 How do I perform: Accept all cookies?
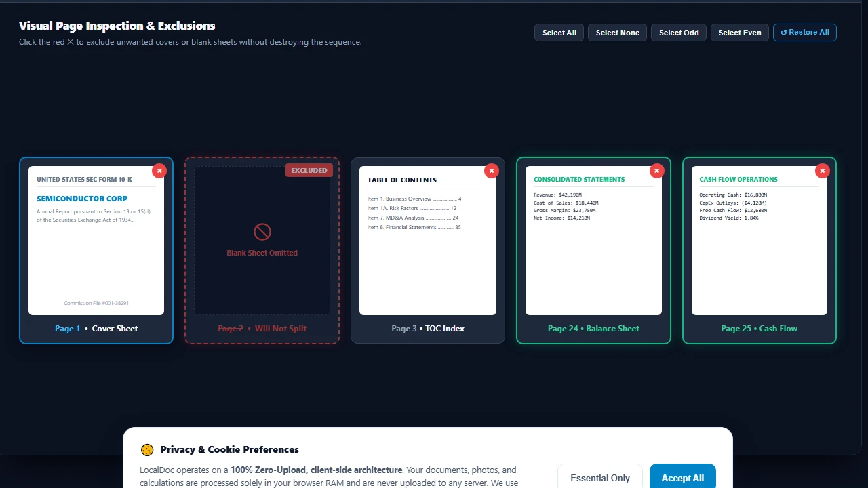pyautogui.click(x=683, y=478)
